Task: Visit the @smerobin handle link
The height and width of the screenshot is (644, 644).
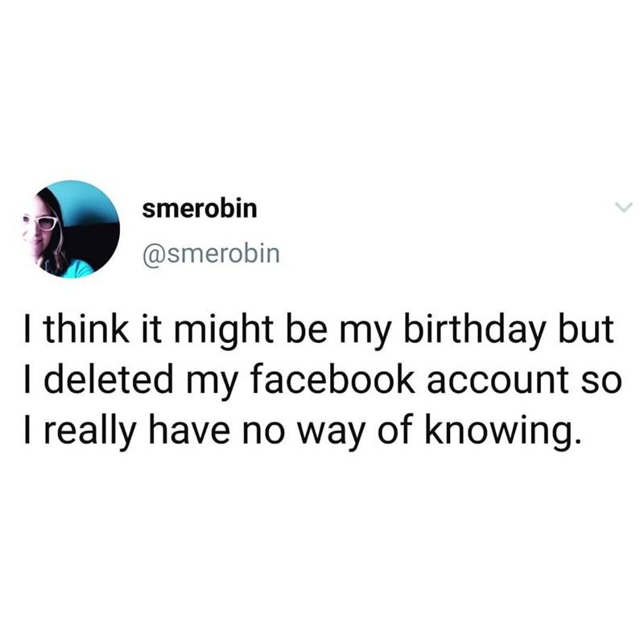Action: coord(211,254)
